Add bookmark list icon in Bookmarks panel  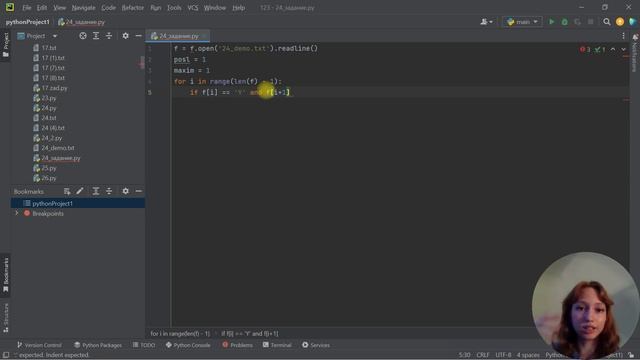(x=67, y=191)
